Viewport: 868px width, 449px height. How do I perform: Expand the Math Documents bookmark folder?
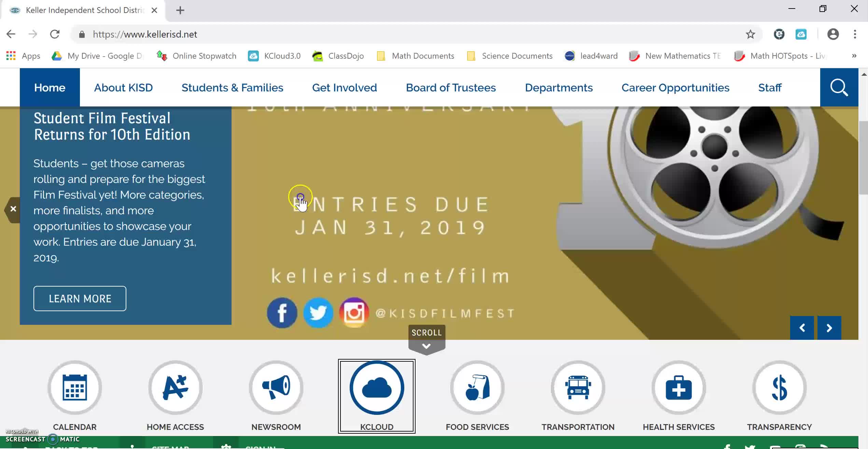[415, 56]
